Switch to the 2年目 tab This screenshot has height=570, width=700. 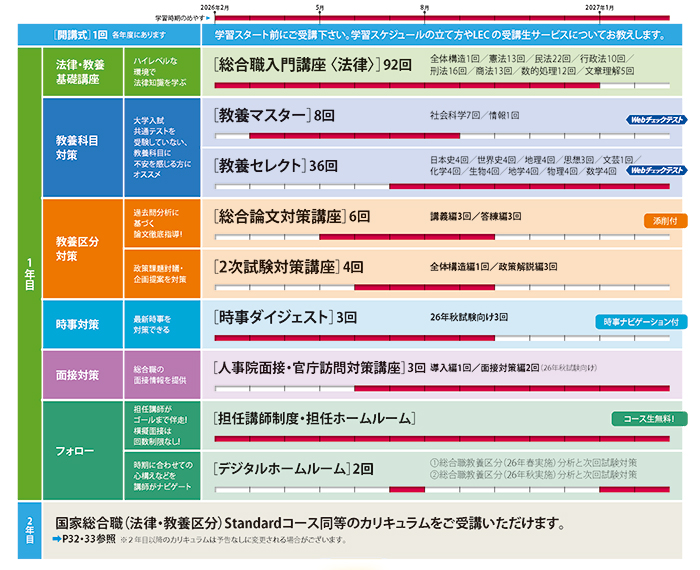tap(29, 530)
